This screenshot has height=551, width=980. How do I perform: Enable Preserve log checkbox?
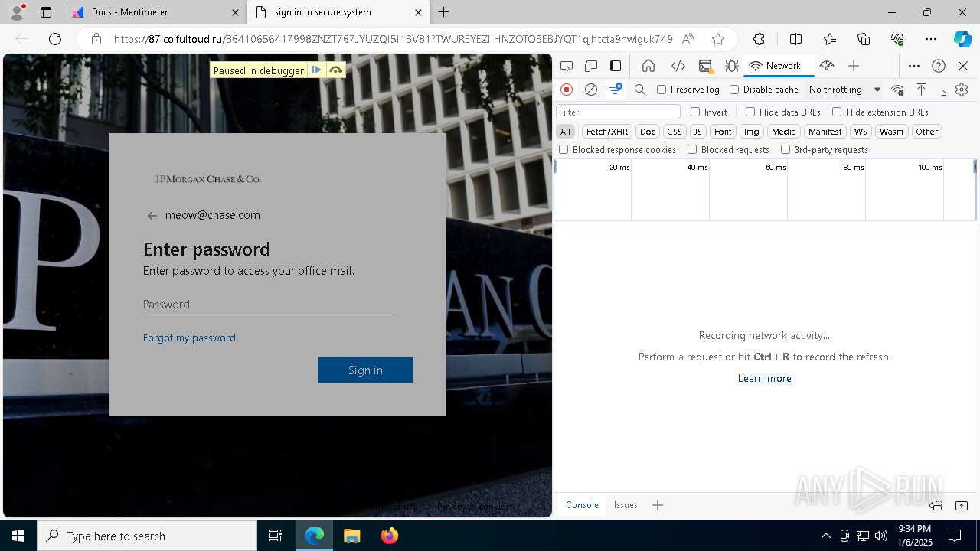pos(661,90)
